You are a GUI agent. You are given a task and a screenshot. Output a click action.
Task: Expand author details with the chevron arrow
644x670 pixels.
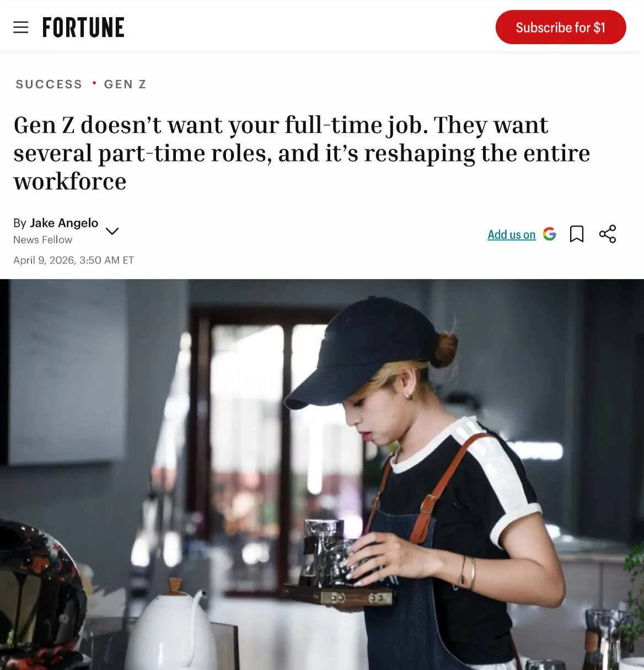coord(112,231)
